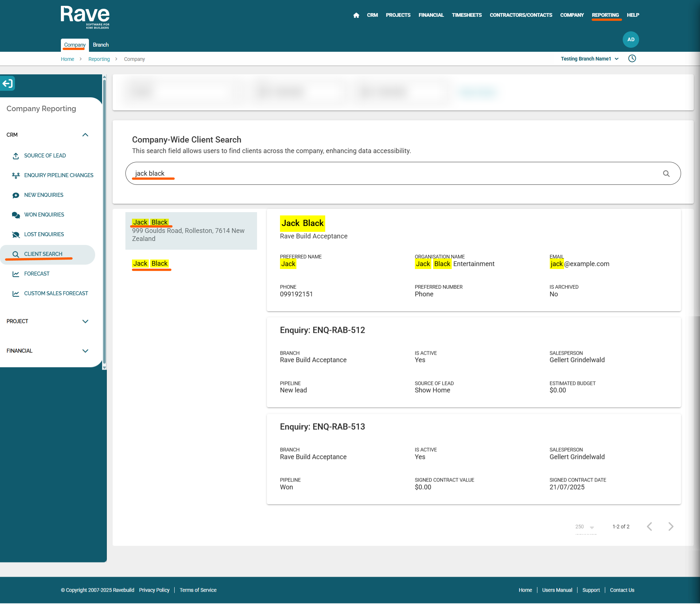Open the PROJECTS top menu
Screen dimensions: 700x604
tap(398, 15)
